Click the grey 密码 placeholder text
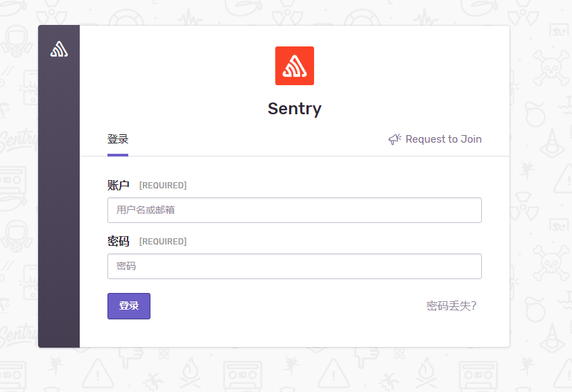 pos(126,266)
